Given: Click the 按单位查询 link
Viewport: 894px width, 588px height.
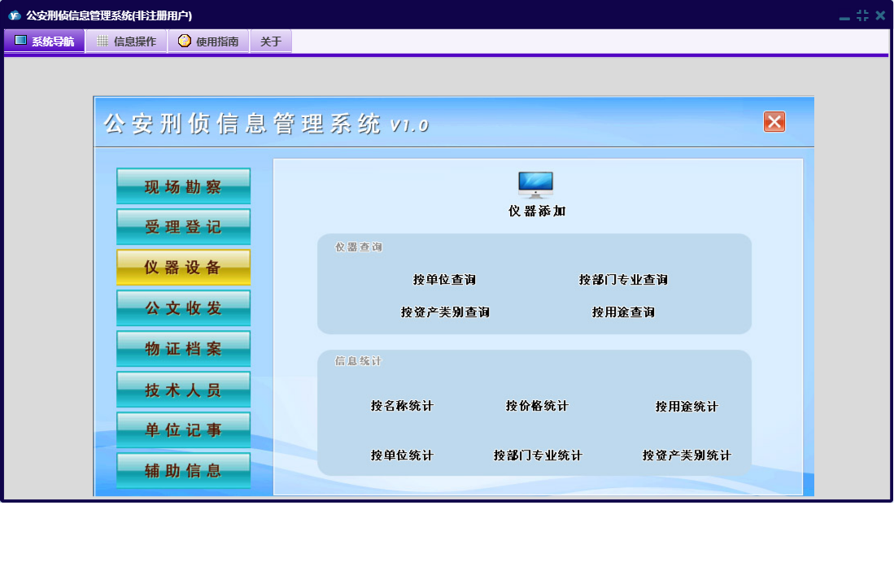Looking at the screenshot, I should click(x=444, y=280).
